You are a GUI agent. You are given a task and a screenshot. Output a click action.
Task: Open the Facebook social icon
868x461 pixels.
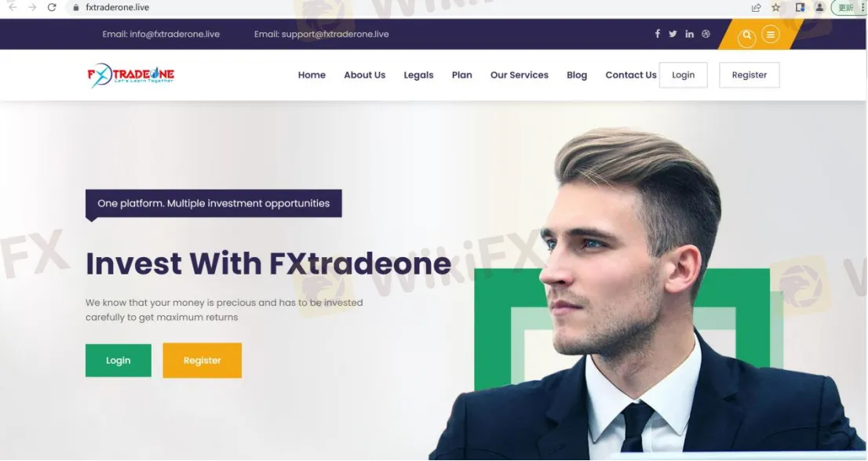[658, 34]
